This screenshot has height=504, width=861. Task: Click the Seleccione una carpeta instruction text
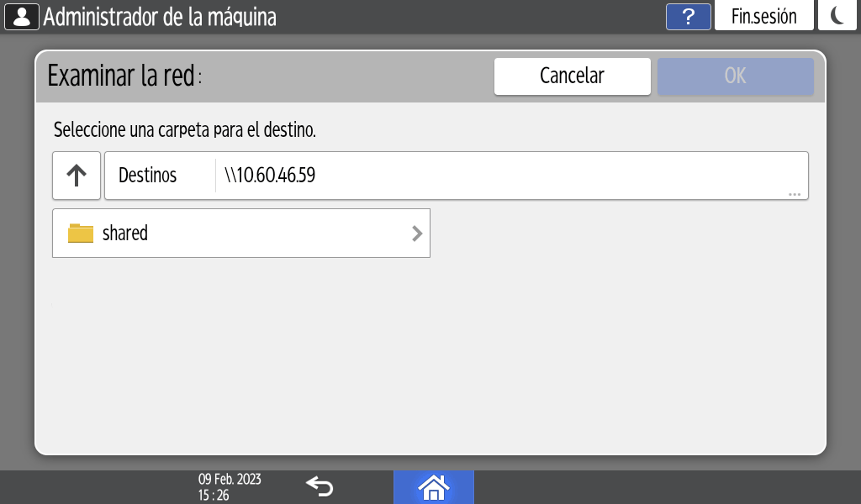coord(184,131)
